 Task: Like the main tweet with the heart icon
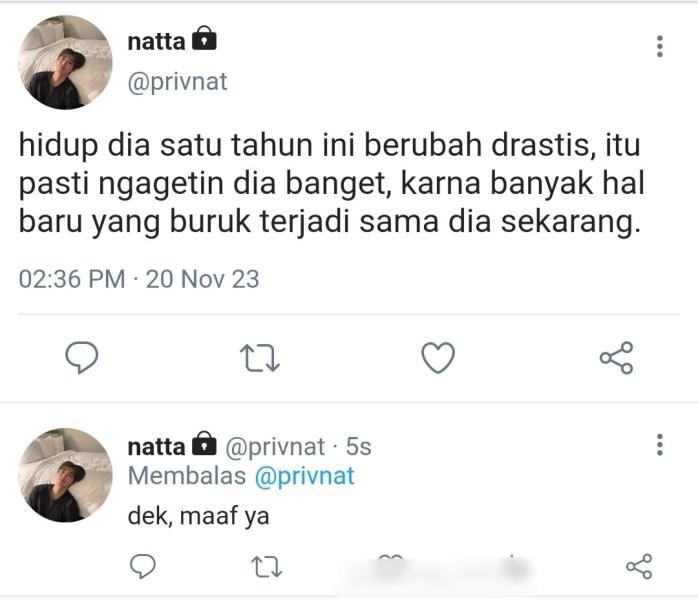tap(438, 357)
